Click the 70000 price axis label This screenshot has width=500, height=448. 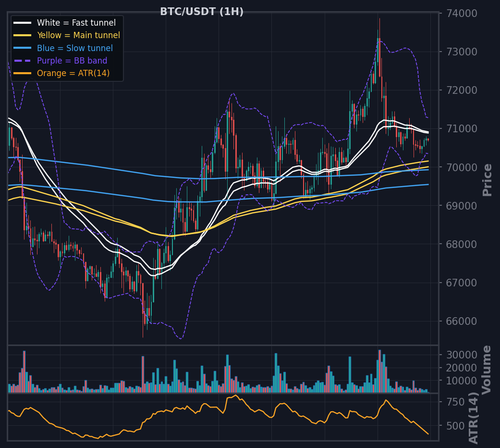pos(462,167)
